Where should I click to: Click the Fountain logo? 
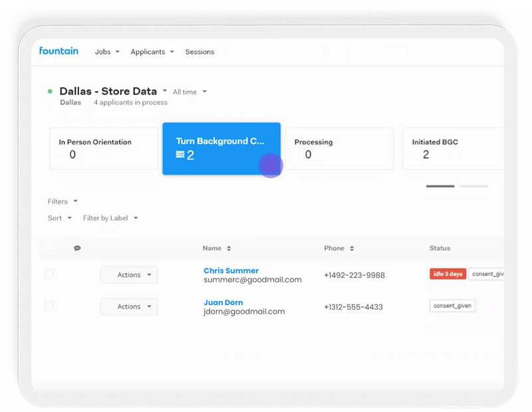pos(59,51)
